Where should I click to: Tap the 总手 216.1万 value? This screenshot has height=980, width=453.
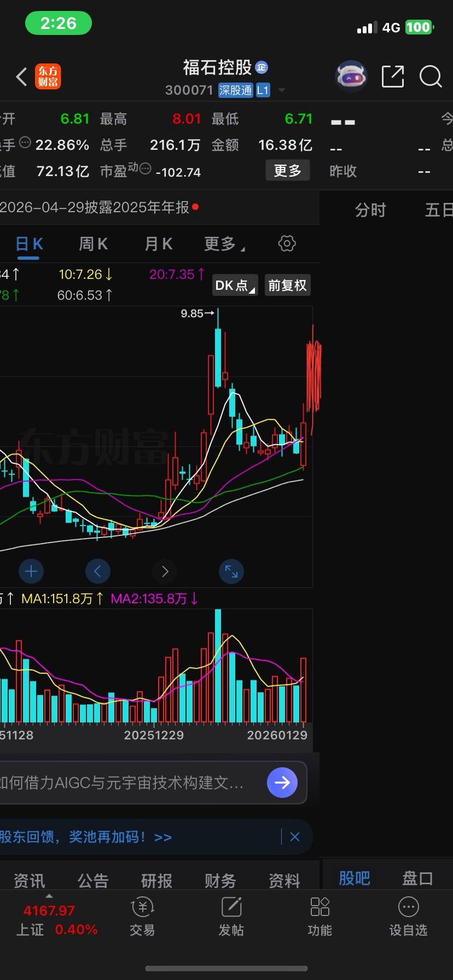[x=175, y=145]
